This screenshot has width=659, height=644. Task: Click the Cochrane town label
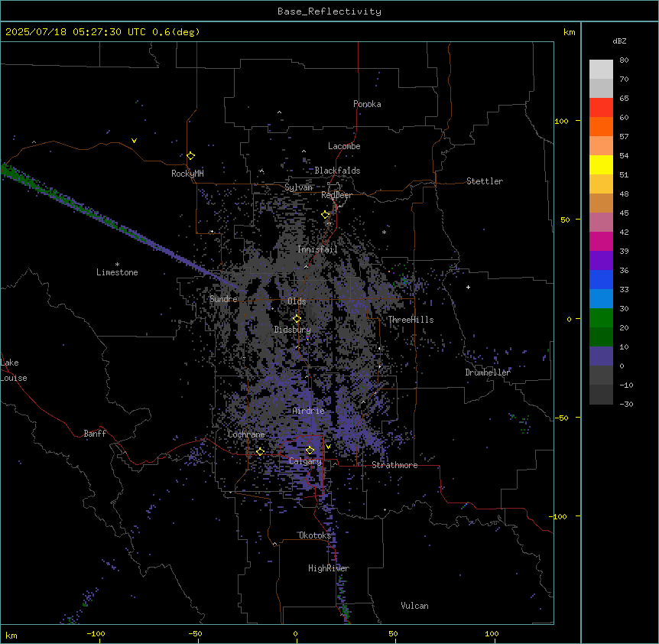246,434
